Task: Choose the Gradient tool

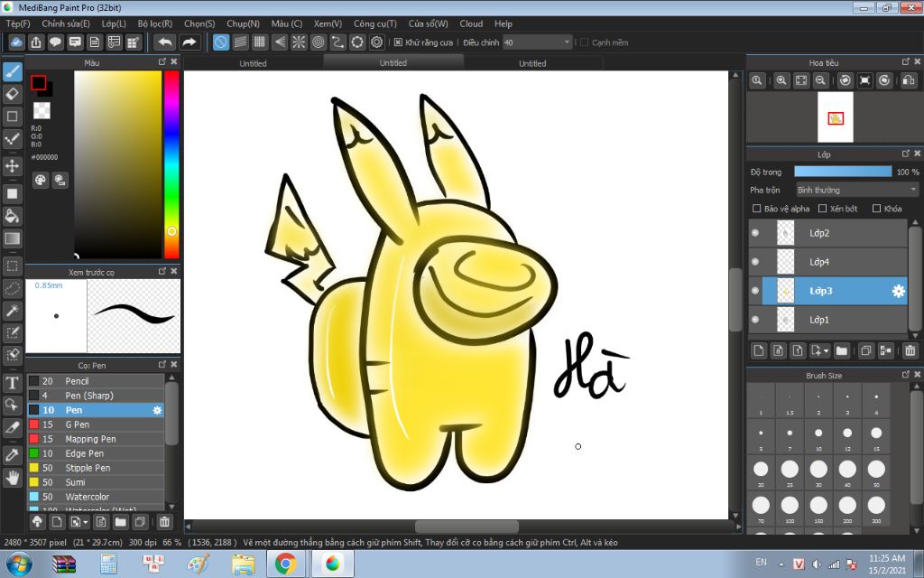Action: coord(13,238)
